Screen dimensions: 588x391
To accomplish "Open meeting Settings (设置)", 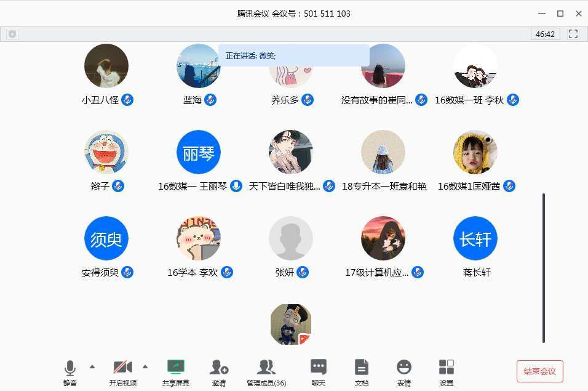I will click(x=446, y=368).
